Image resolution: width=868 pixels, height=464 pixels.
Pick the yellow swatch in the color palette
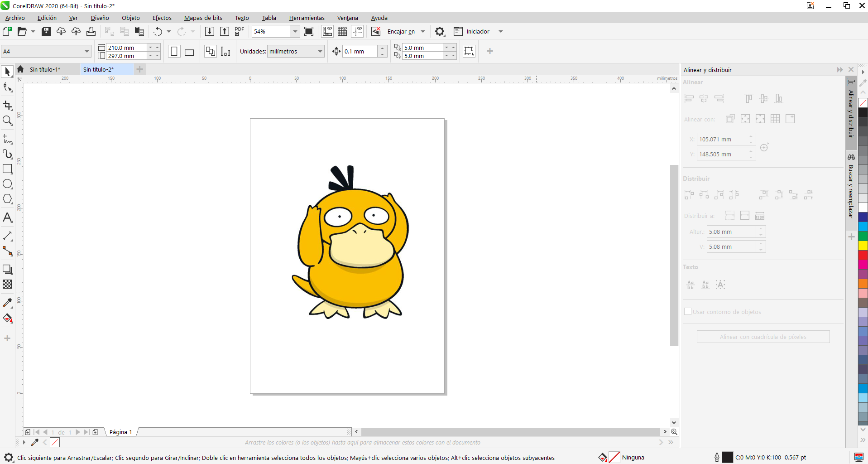click(863, 246)
